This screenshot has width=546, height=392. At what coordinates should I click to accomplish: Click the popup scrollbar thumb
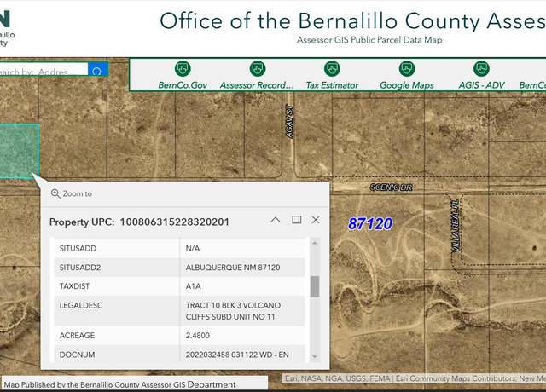pos(315,286)
